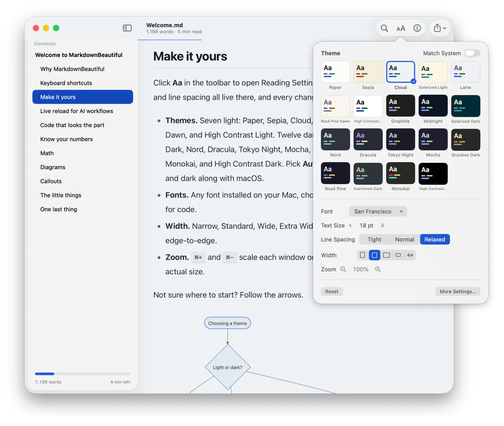Select the Sepia theme

368,72
